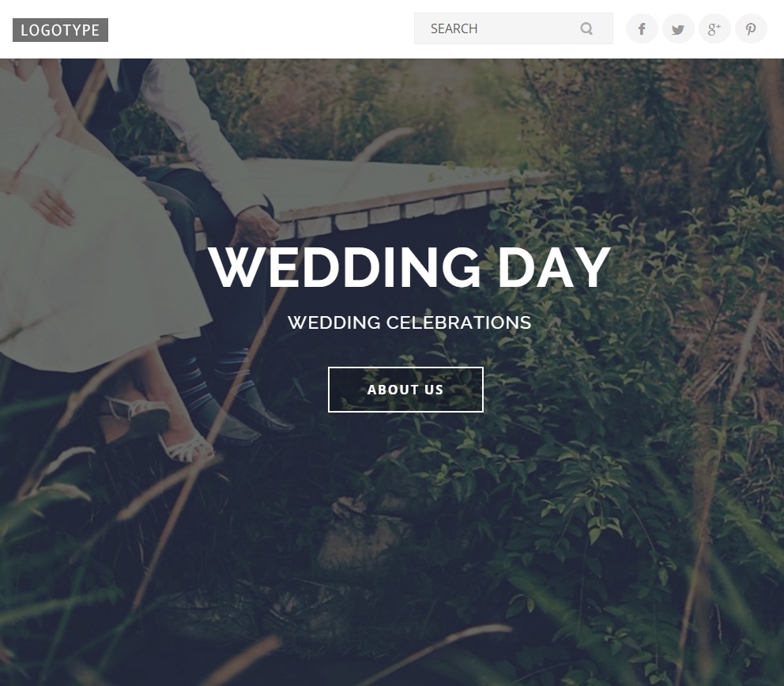The height and width of the screenshot is (686, 784).
Task: Click the magnifier search icon
Action: [x=586, y=28]
